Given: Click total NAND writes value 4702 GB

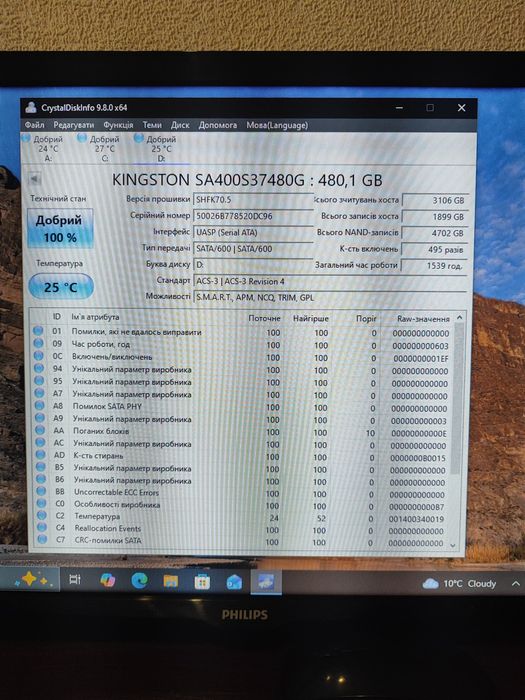Looking at the screenshot, I should 435,233.
